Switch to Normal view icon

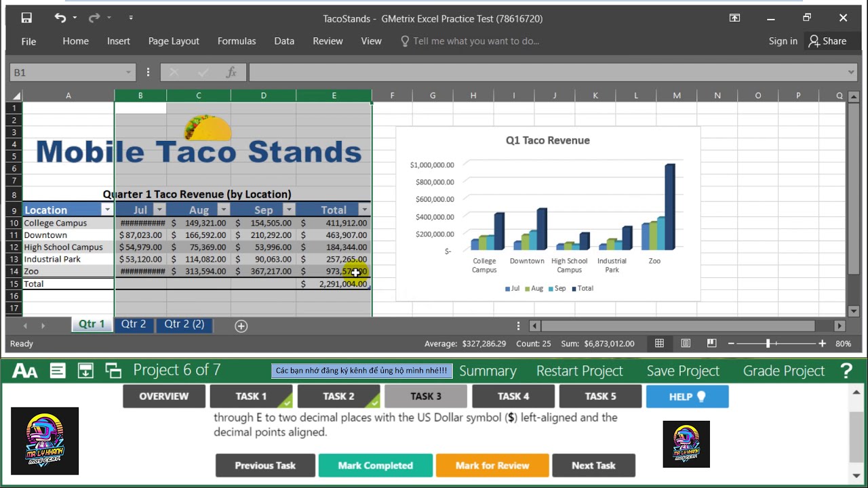tap(659, 344)
